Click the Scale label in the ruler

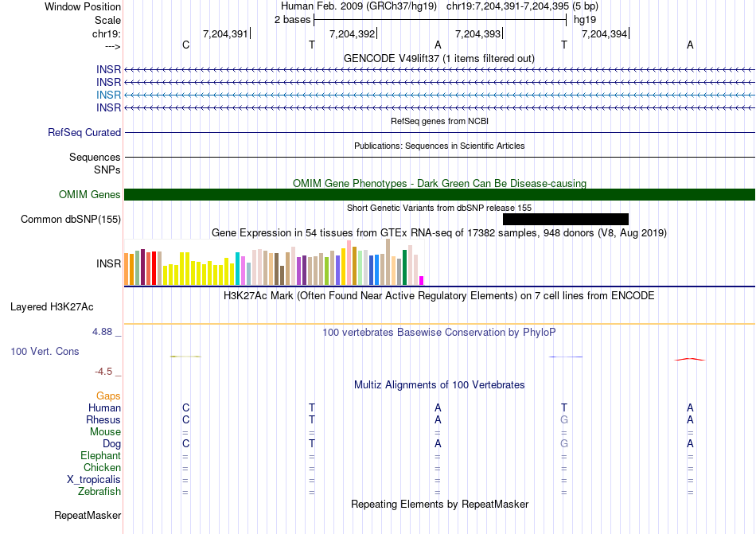pos(107,20)
